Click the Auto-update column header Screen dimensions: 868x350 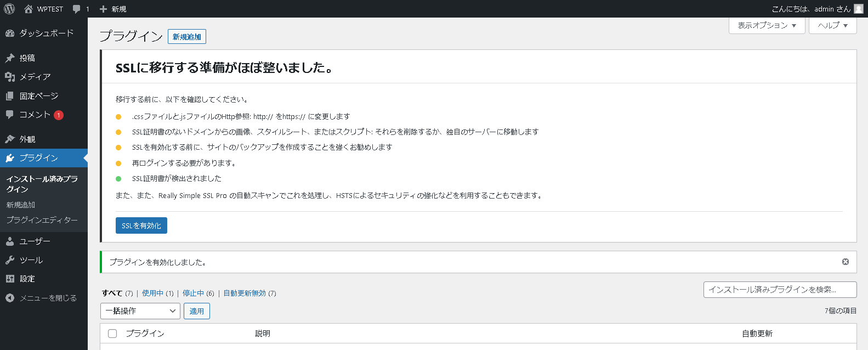pos(757,334)
